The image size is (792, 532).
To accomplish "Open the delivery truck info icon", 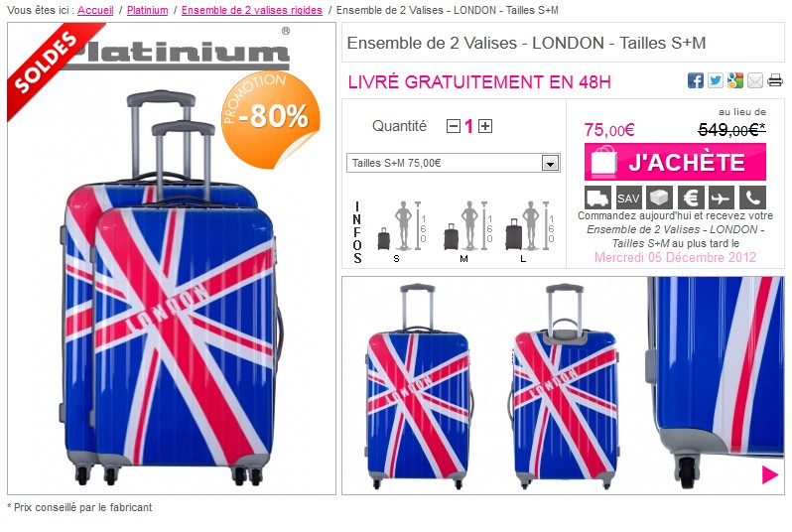I will 597,198.
